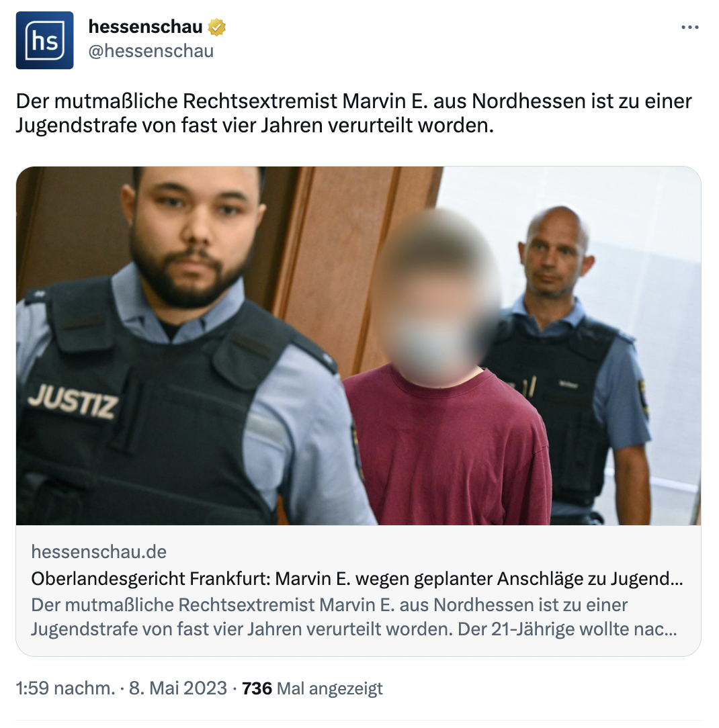Click the article description starting 'Der mutmaßliche Rechtsextremist'

[354, 617]
